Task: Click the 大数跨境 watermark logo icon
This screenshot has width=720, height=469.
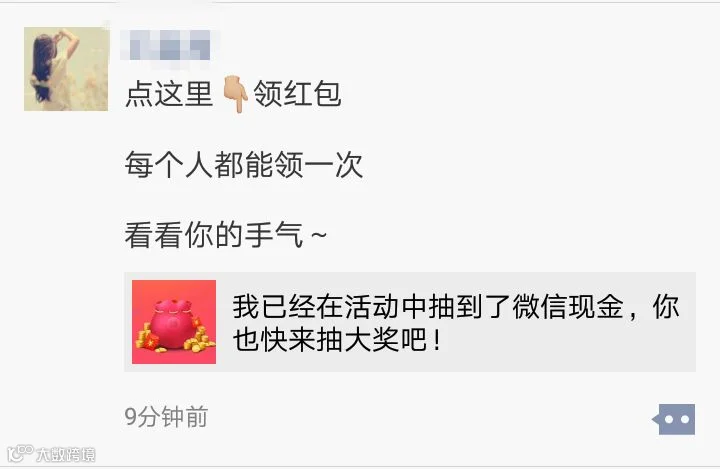Action: pos(20,453)
